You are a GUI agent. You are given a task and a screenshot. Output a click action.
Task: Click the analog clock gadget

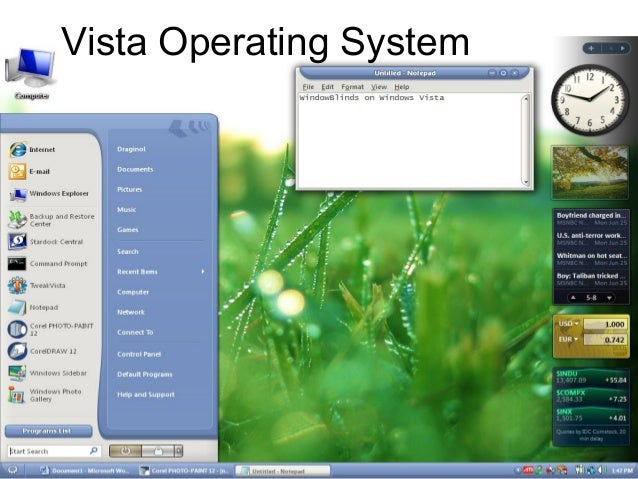click(590, 100)
